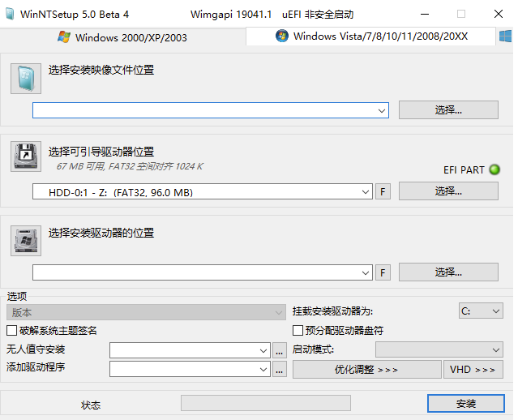Click the WinNTSetup app icon in title bar
518x420 pixels.
[x=10, y=15]
